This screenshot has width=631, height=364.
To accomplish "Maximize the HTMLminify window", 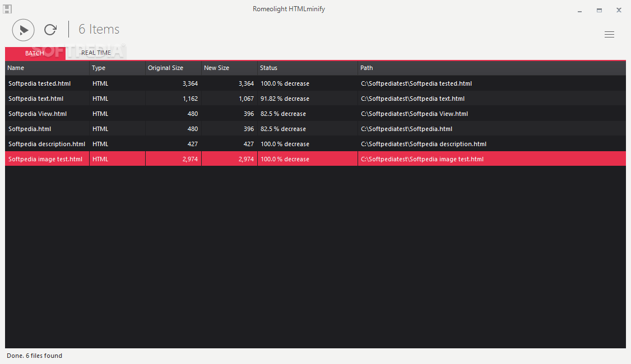I will [599, 11].
